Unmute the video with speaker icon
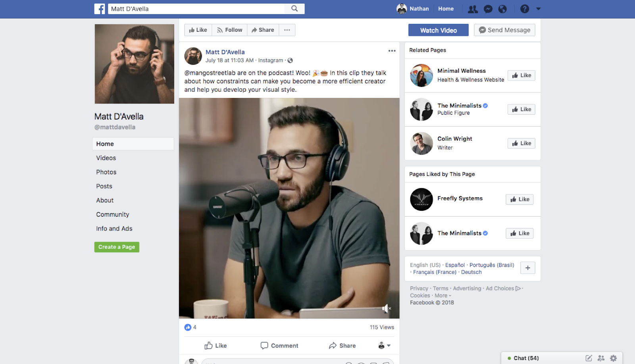 tap(386, 308)
